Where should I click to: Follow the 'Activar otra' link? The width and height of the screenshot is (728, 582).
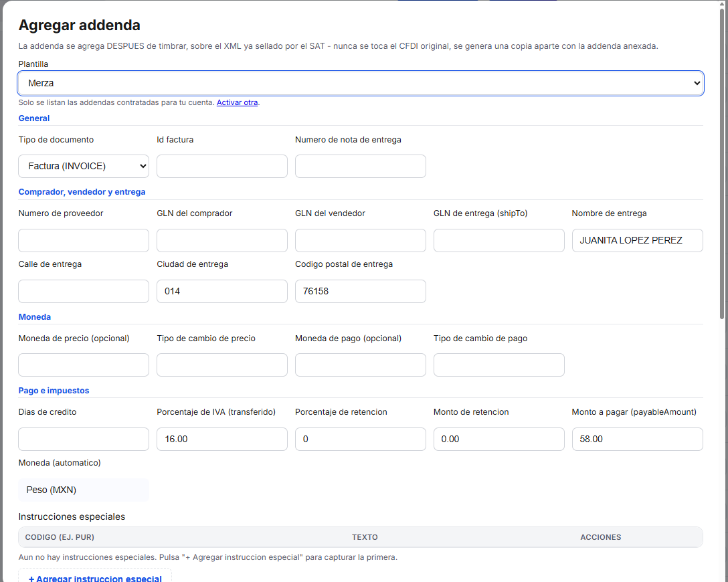point(238,102)
